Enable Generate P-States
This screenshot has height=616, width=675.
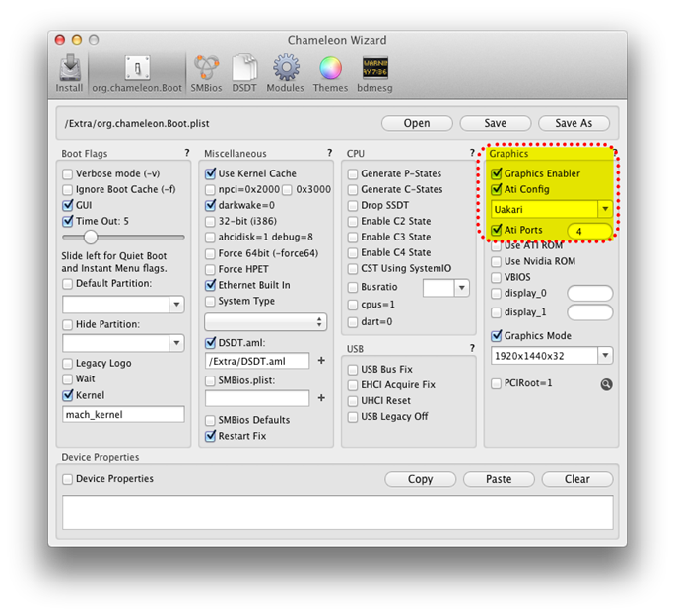[353, 173]
